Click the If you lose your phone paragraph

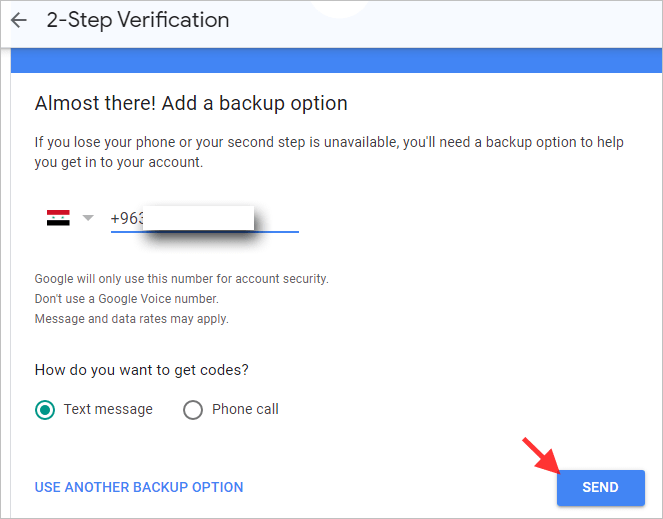329,152
